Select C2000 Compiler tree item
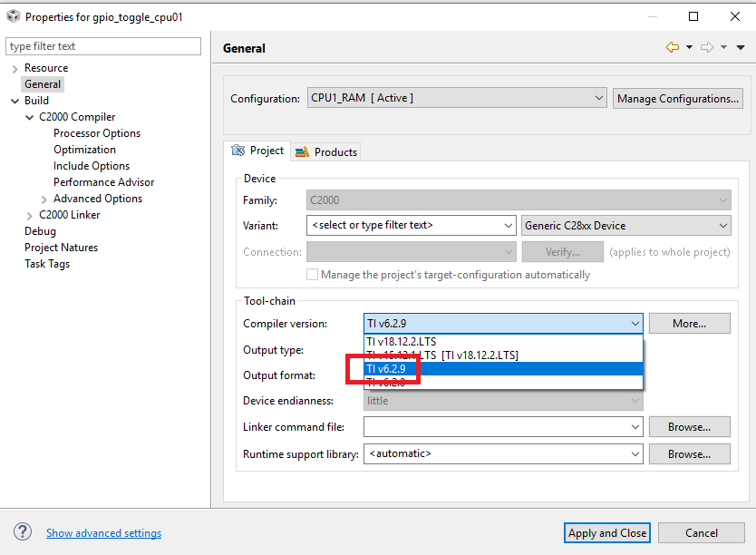The image size is (756, 555). [77, 117]
